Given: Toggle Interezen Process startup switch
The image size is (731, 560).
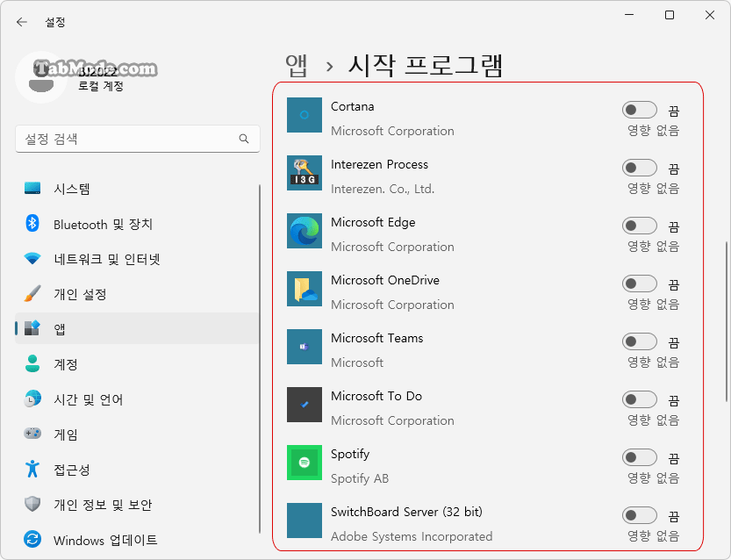Looking at the screenshot, I should pyautogui.click(x=639, y=168).
